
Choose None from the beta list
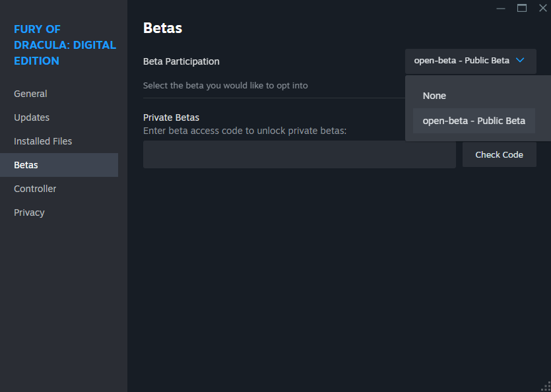pos(434,96)
